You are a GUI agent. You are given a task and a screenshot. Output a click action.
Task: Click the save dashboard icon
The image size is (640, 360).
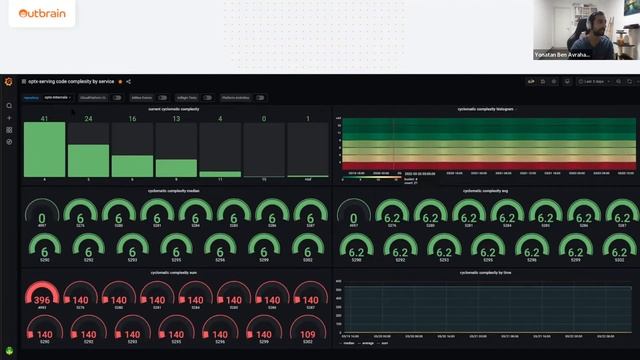pyautogui.click(x=543, y=82)
